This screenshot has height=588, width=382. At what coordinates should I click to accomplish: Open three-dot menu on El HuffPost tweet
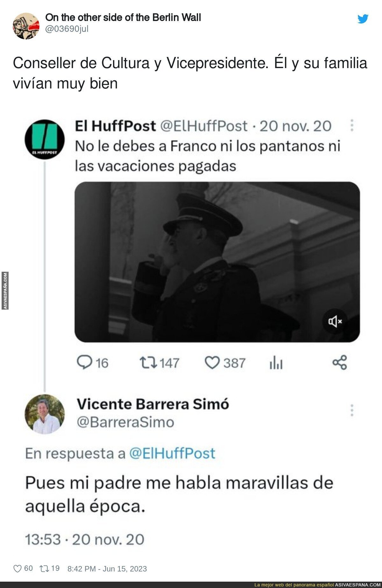(x=352, y=126)
